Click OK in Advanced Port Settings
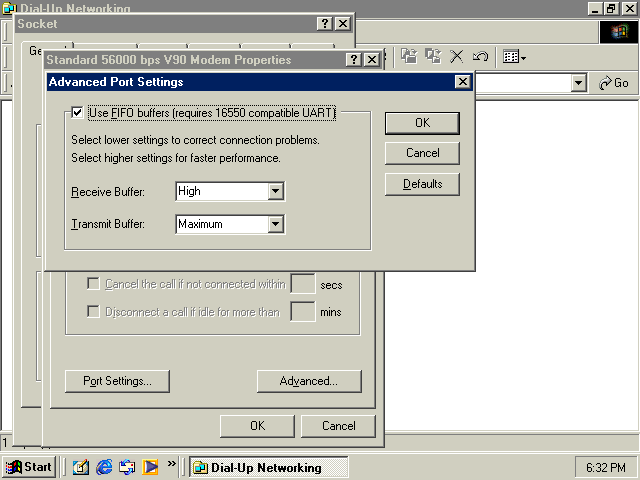Image resolution: width=640 pixels, height=480 pixels. click(x=422, y=123)
